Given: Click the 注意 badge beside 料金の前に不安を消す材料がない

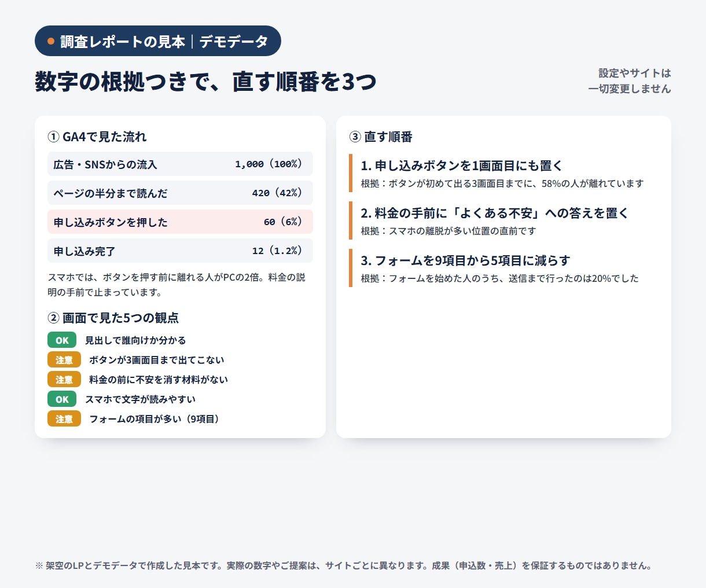Looking at the screenshot, I should coord(64,380).
